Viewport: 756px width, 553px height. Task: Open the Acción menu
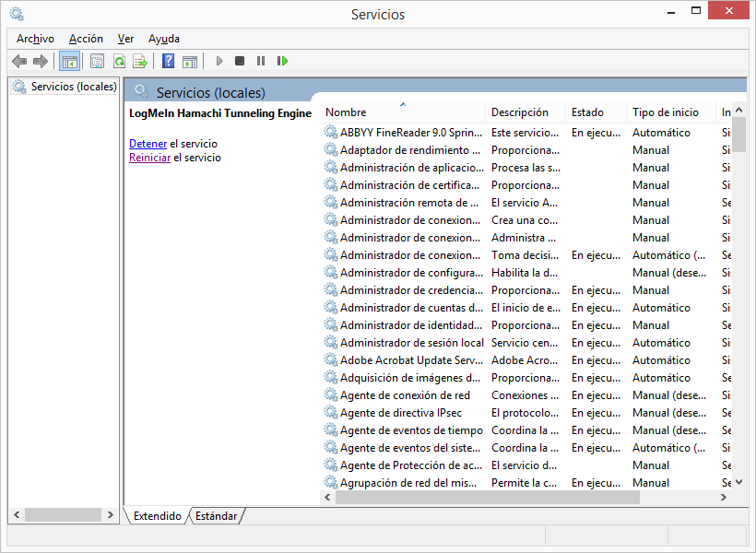pyautogui.click(x=86, y=39)
